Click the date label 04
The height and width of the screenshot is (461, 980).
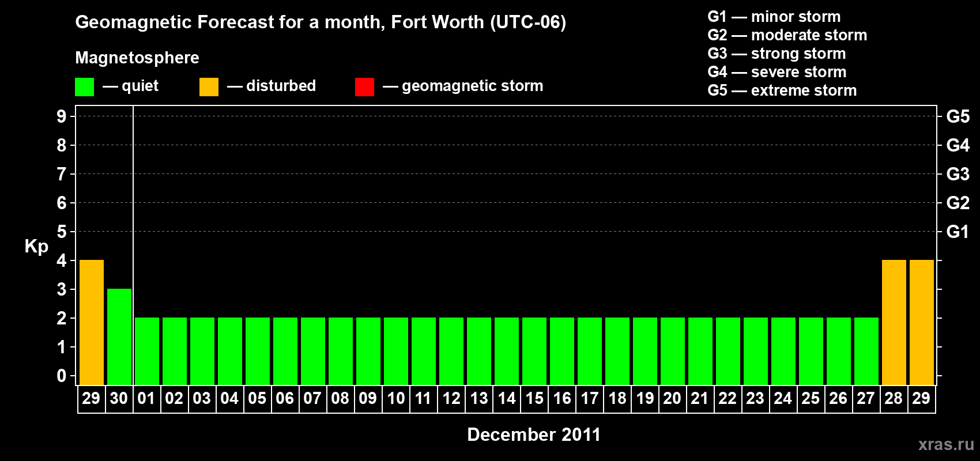click(229, 398)
